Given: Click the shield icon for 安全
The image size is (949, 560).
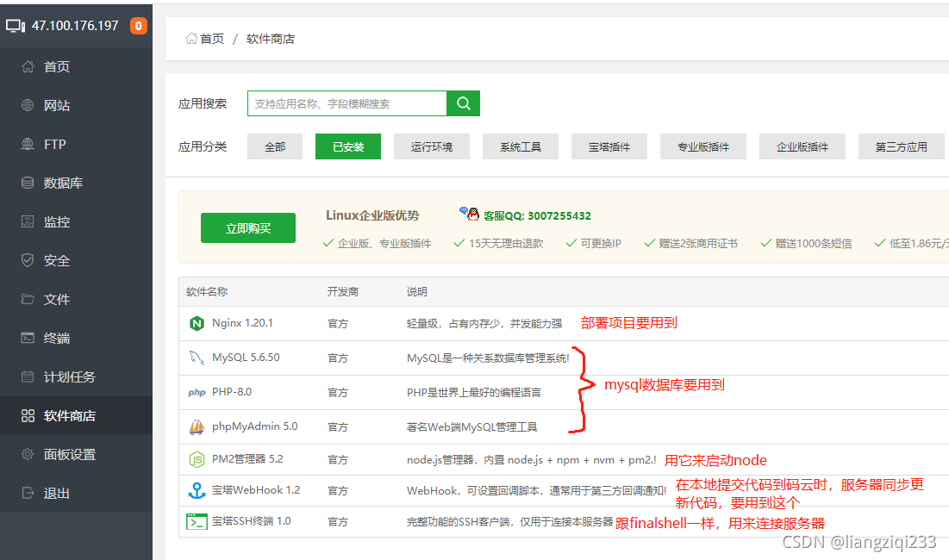Looking at the screenshot, I should [x=28, y=260].
